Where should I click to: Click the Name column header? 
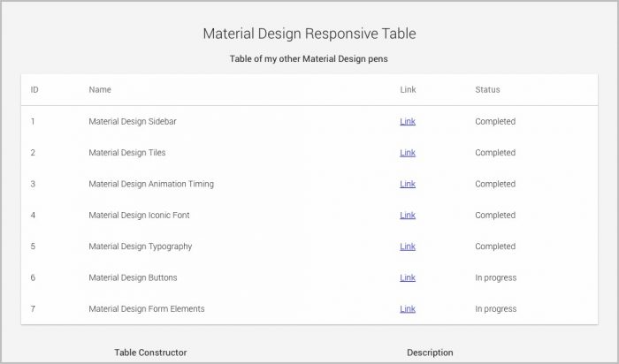click(x=100, y=89)
